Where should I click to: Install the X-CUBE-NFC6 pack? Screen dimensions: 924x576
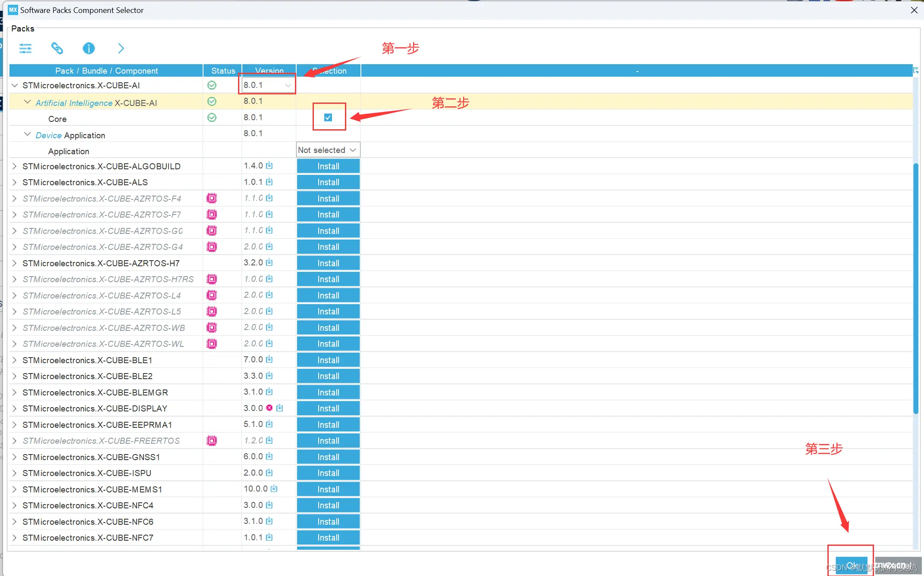click(x=328, y=522)
